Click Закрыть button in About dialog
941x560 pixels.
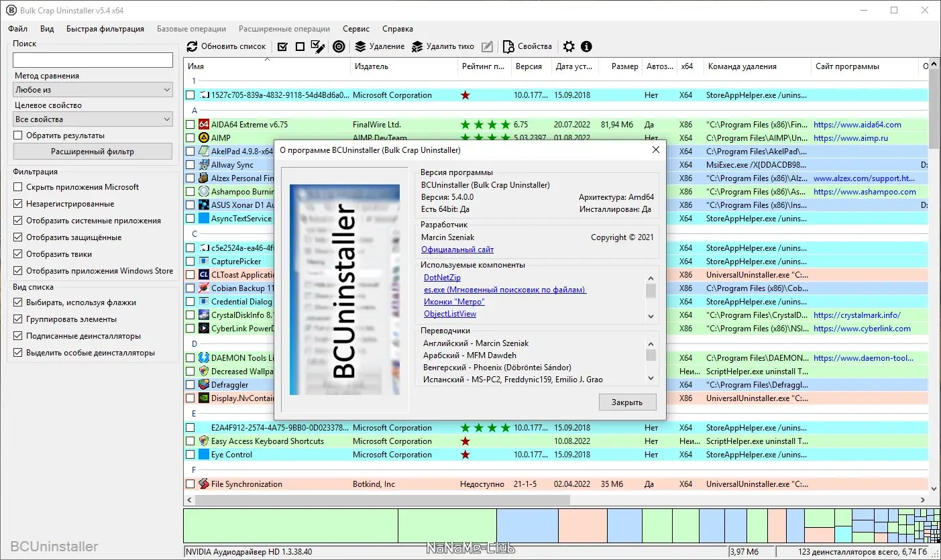click(x=627, y=402)
